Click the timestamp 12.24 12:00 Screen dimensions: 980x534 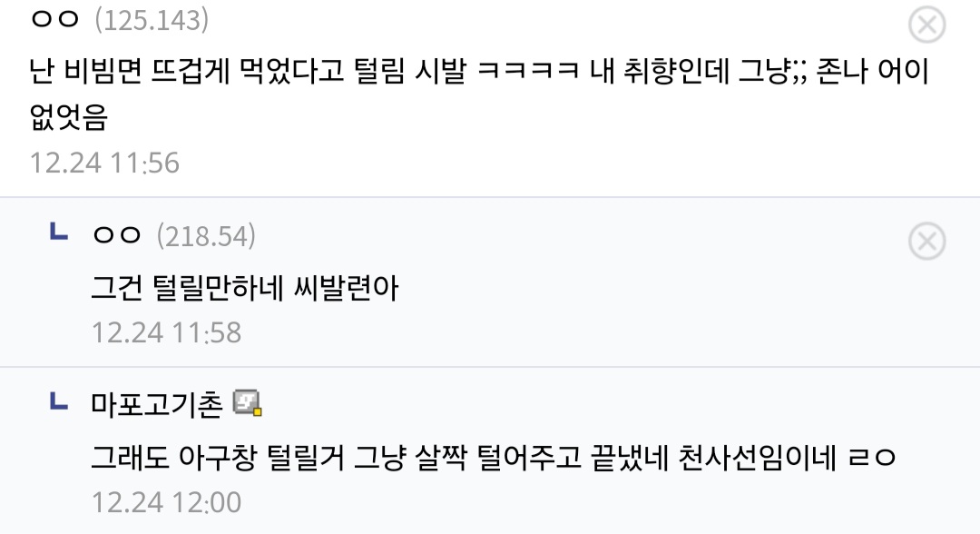pos(166,500)
